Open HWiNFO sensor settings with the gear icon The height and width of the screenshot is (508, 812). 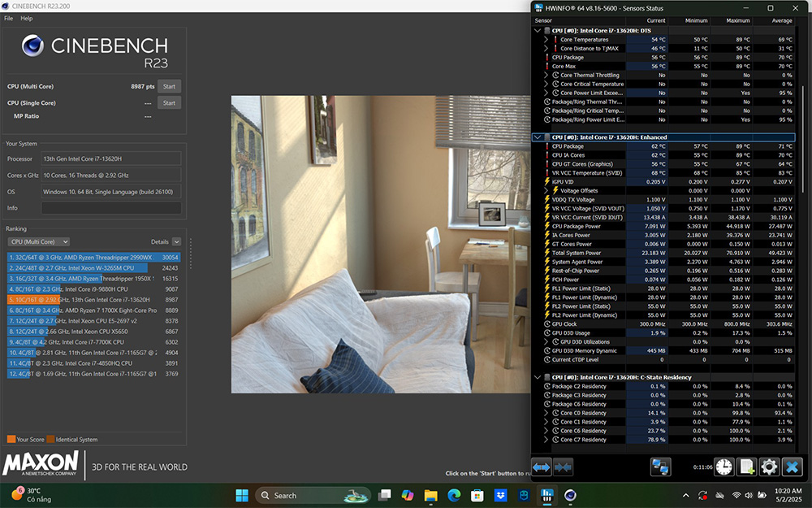[769, 467]
